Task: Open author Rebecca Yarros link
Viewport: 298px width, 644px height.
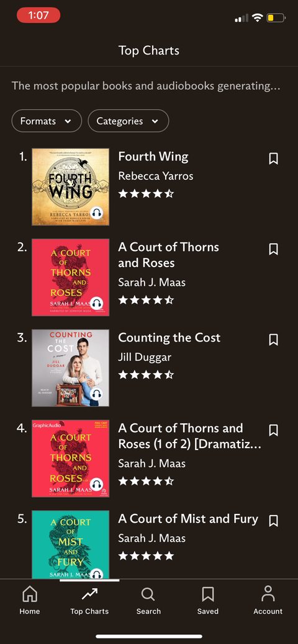Action: click(156, 176)
